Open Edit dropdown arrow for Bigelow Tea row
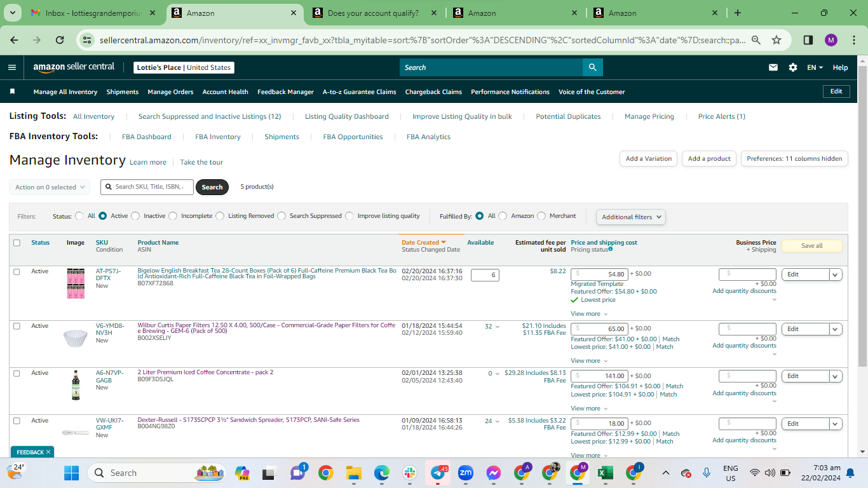 (836, 274)
